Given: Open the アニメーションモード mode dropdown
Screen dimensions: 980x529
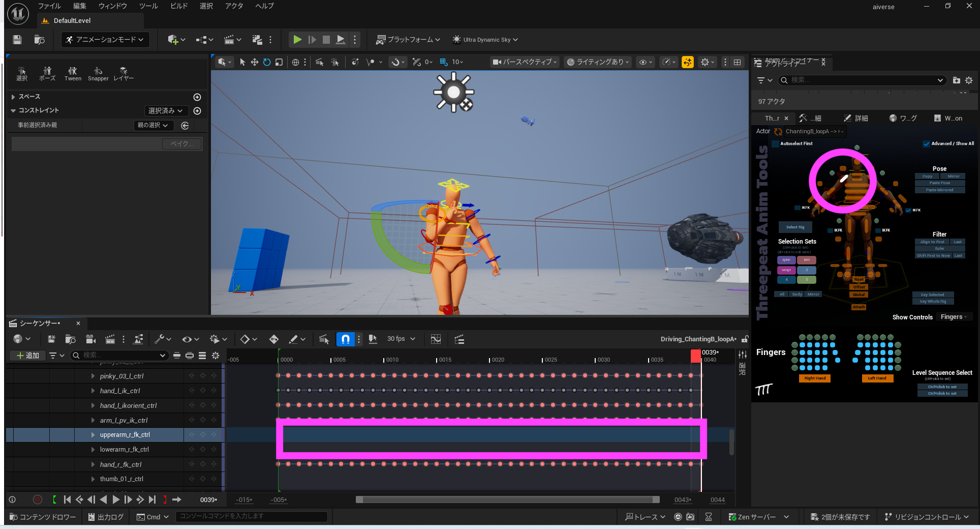Looking at the screenshot, I should (x=105, y=40).
